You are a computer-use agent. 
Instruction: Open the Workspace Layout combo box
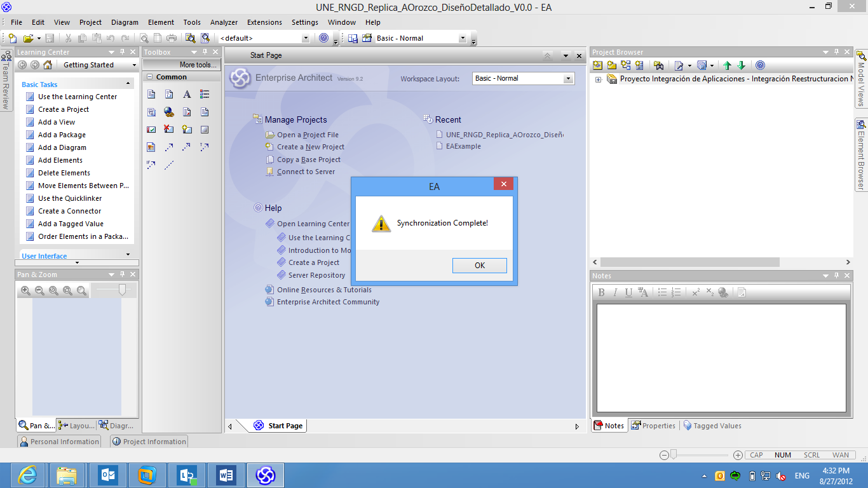tap(568, 78)
